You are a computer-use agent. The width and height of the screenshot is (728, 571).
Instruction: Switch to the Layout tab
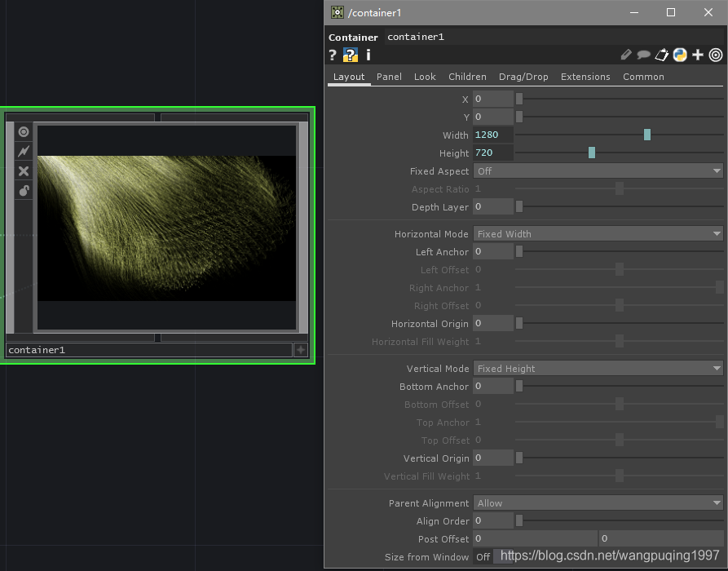click(349, 77)
